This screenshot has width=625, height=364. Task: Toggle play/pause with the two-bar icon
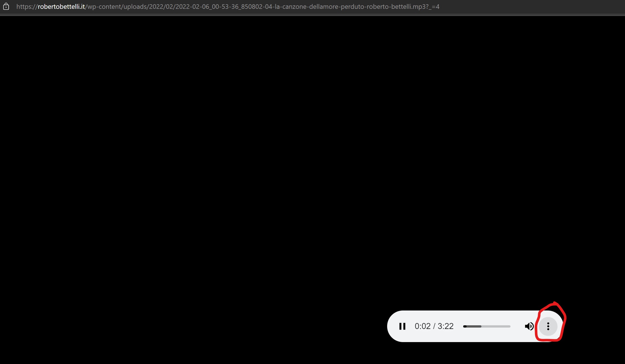point(402,326)
